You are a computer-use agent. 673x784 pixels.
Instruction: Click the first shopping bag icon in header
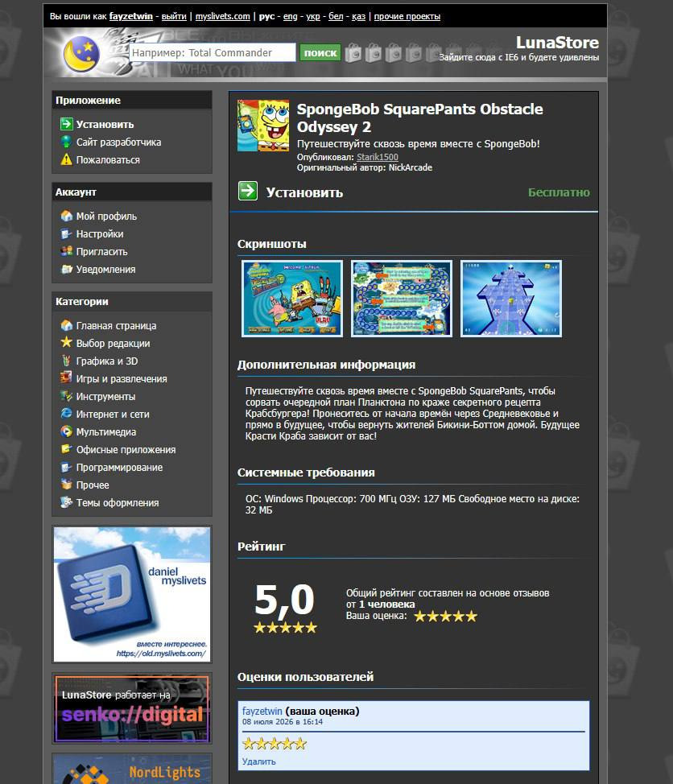pyautogui.click(x=353, y=52)
